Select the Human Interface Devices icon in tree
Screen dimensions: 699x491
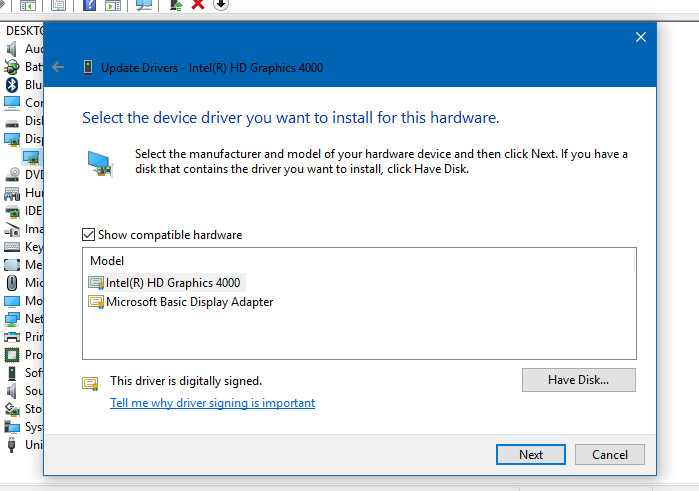coord(12,193)
